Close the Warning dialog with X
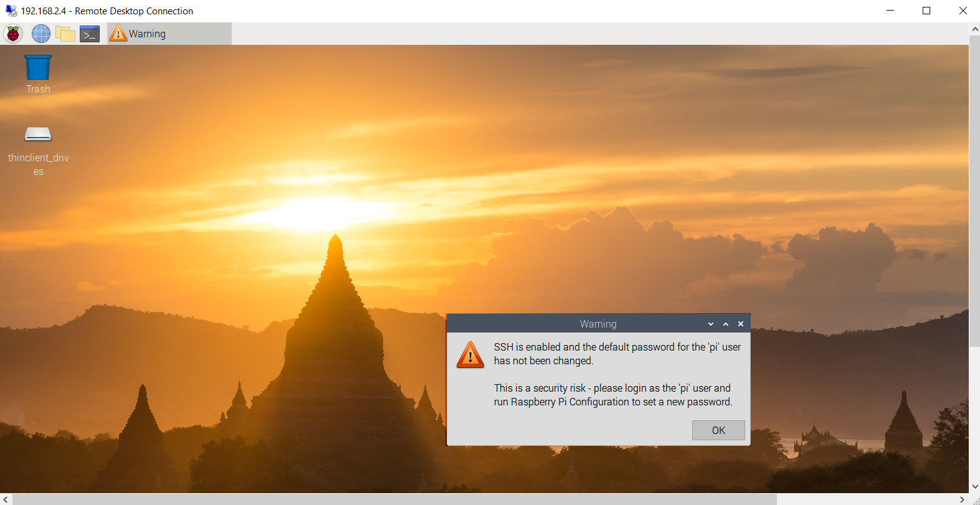The width and height of the screenshot is (980, 505). [x=741, y=324]
